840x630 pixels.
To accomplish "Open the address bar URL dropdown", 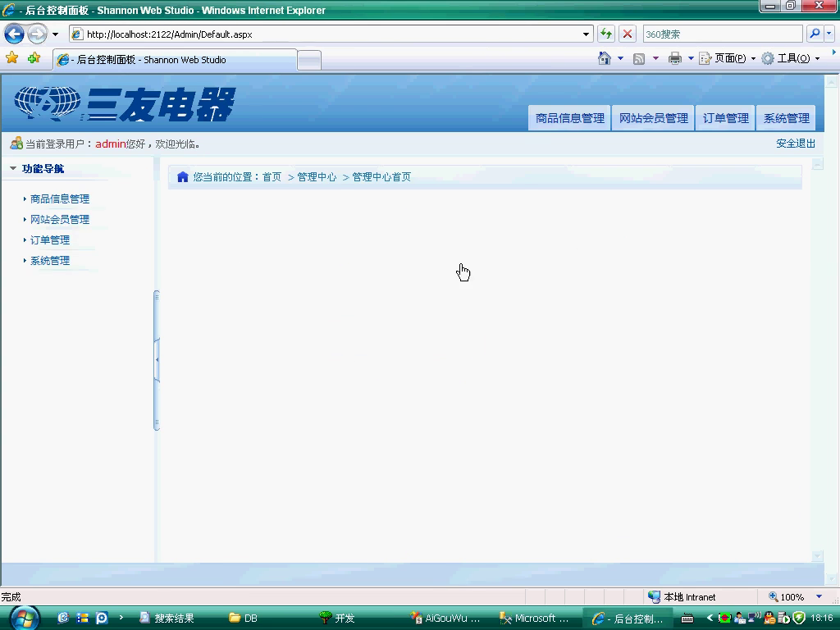I will click(587, 34).
